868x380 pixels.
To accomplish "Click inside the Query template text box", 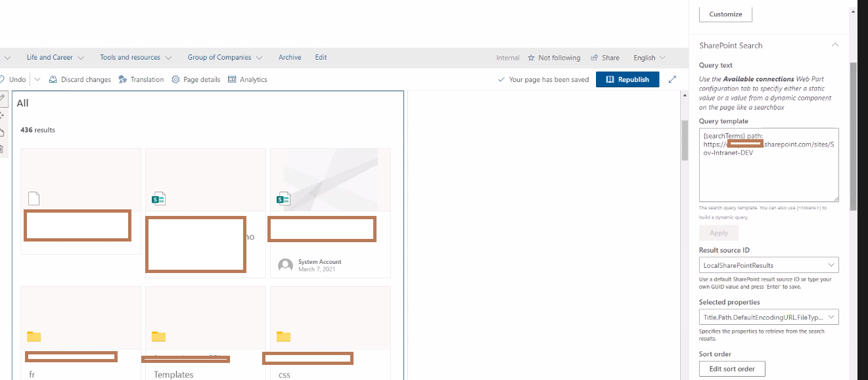I will coord(769,165).
